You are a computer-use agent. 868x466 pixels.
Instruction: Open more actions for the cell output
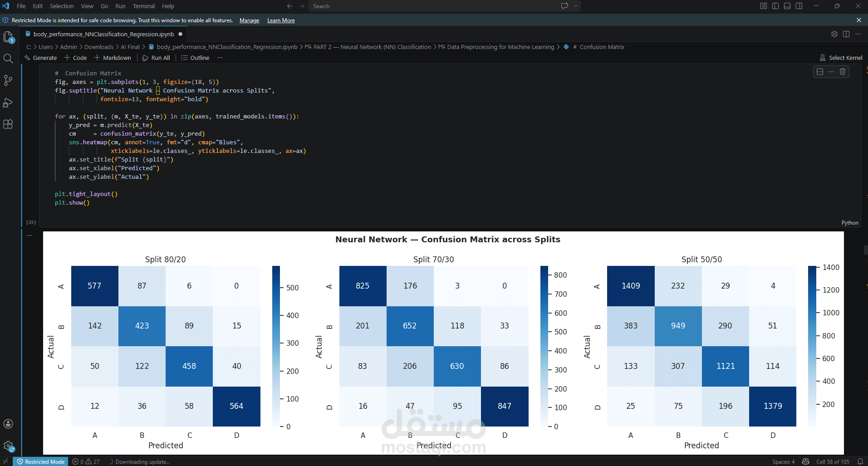(29, 235)
